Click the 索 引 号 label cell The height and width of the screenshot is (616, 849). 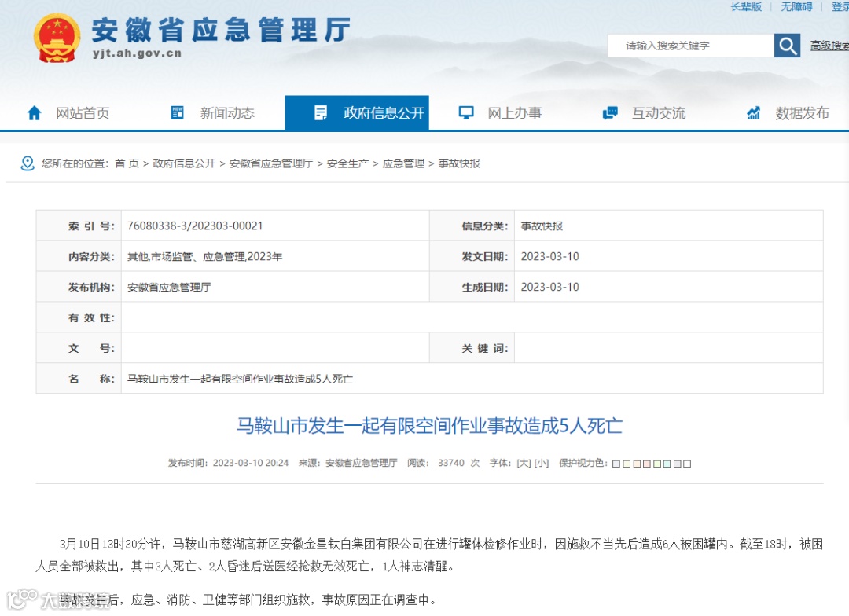(79, 225)
